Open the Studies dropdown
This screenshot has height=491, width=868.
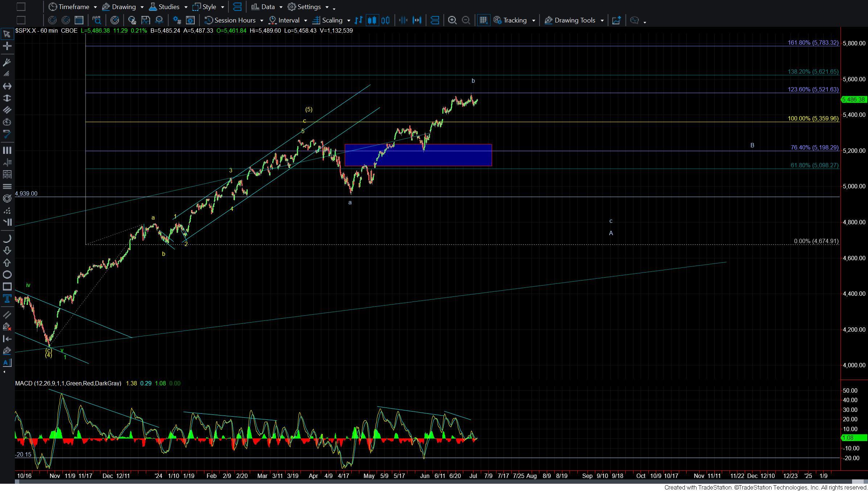(168, 7)
